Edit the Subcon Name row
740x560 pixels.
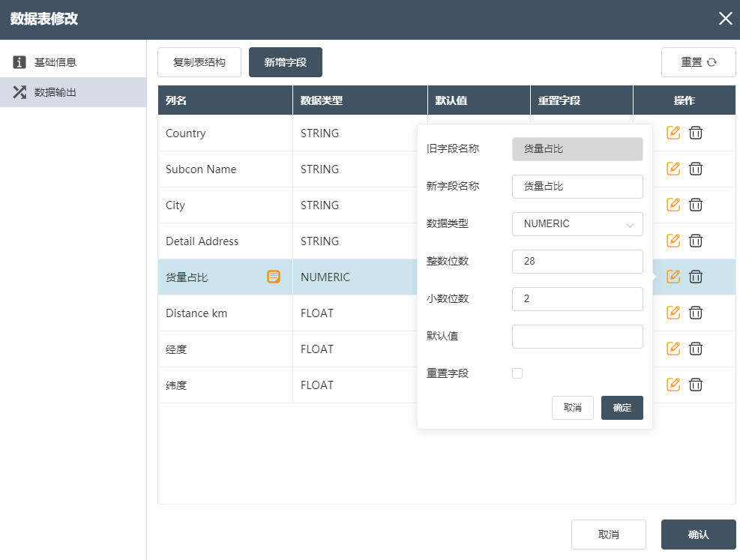673,169
